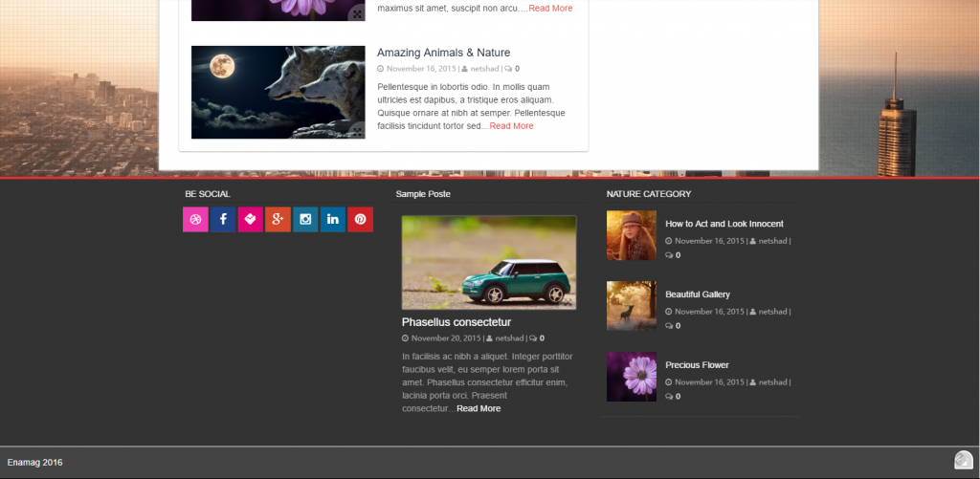The height and width of the screenshot is (479, 980).
Task: Open the deer forest thumbnail
Action: pos(631,306)
